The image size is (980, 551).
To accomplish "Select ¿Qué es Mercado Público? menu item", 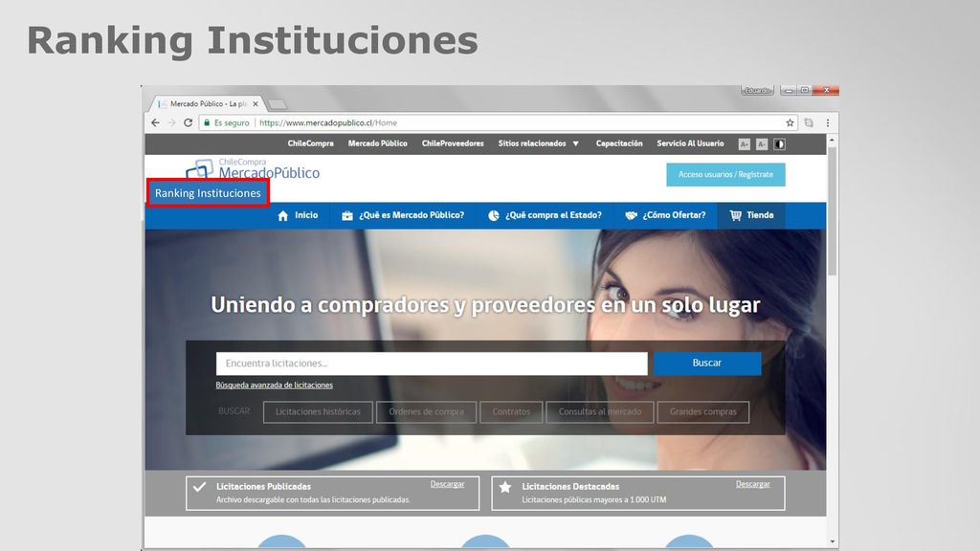I will pos(403,215).
